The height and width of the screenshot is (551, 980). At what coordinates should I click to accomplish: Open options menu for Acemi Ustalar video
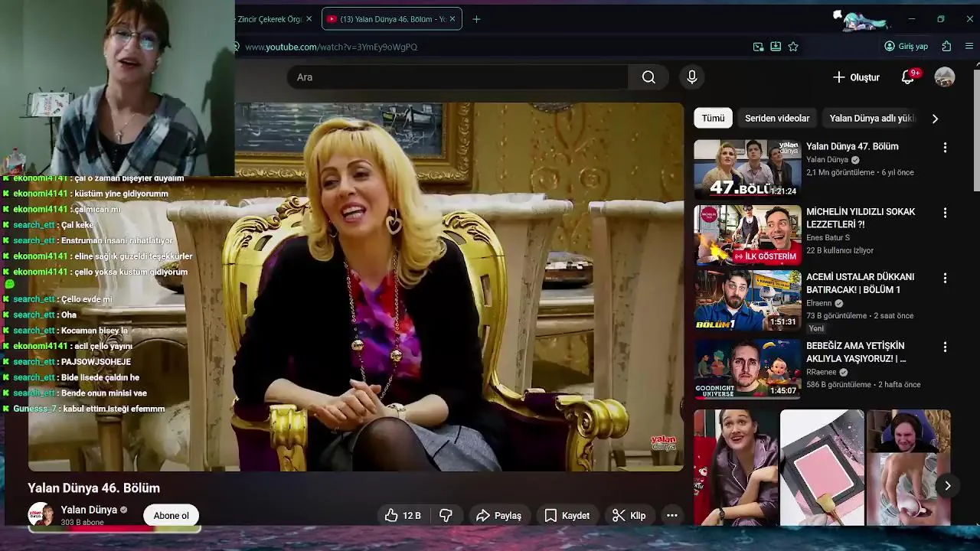[x=945, y=278]
